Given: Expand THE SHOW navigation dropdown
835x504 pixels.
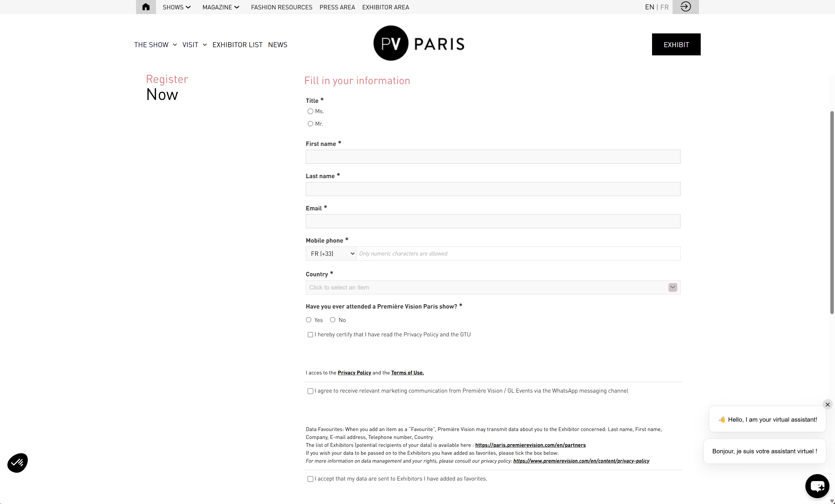Looking at the screenshot, I should (x=155, y=45).
